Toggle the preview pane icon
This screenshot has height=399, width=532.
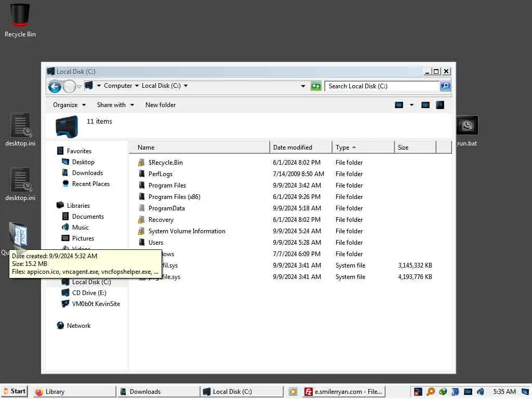tap(425, 105)
